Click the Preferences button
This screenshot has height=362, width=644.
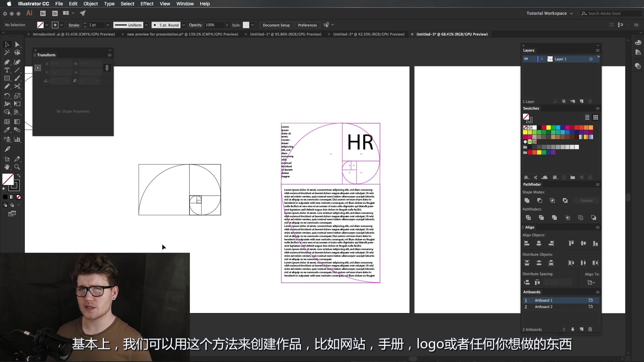(x=307, y=25)
